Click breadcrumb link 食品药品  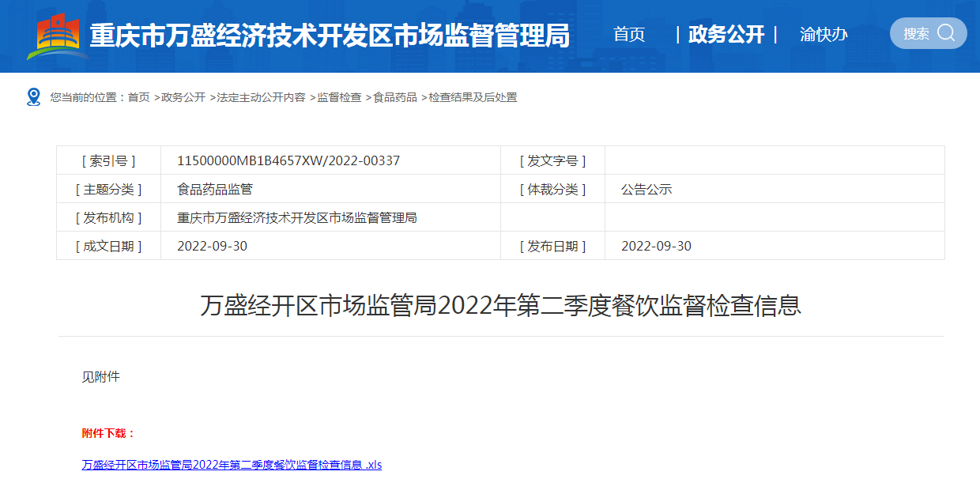[395, 97]
